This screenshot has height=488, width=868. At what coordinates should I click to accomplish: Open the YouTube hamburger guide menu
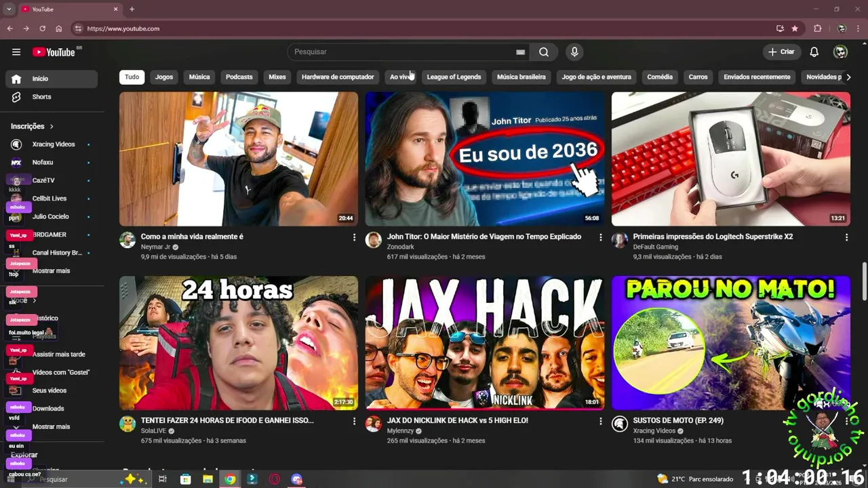[16, 52]
